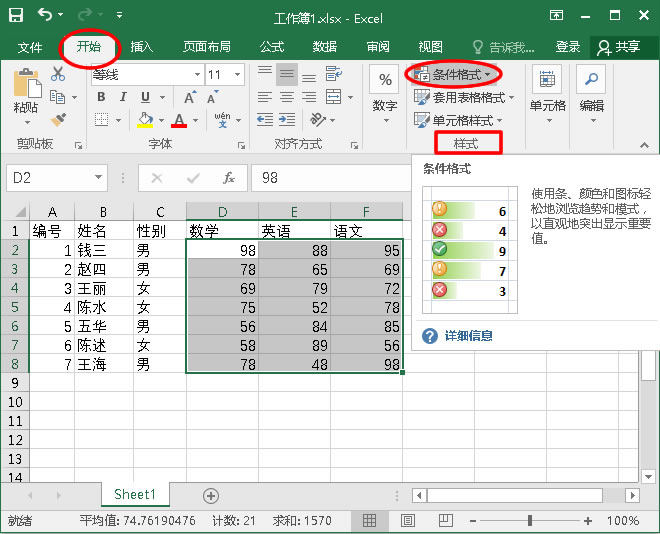
Task: Toggle underline formatting
Action: pos(145,97)
